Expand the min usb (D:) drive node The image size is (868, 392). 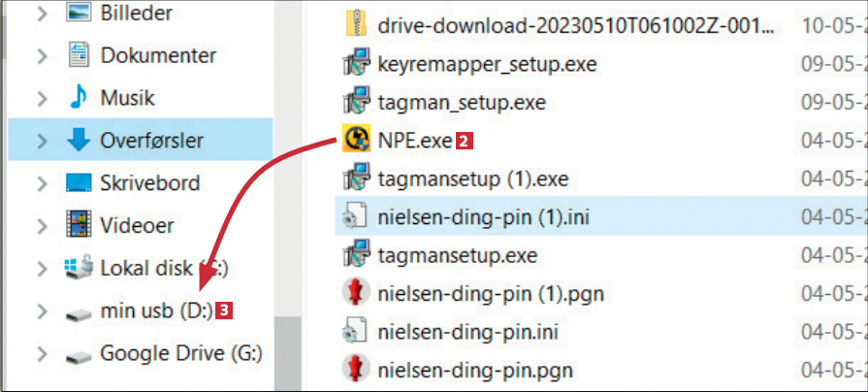tap(41, 311)
